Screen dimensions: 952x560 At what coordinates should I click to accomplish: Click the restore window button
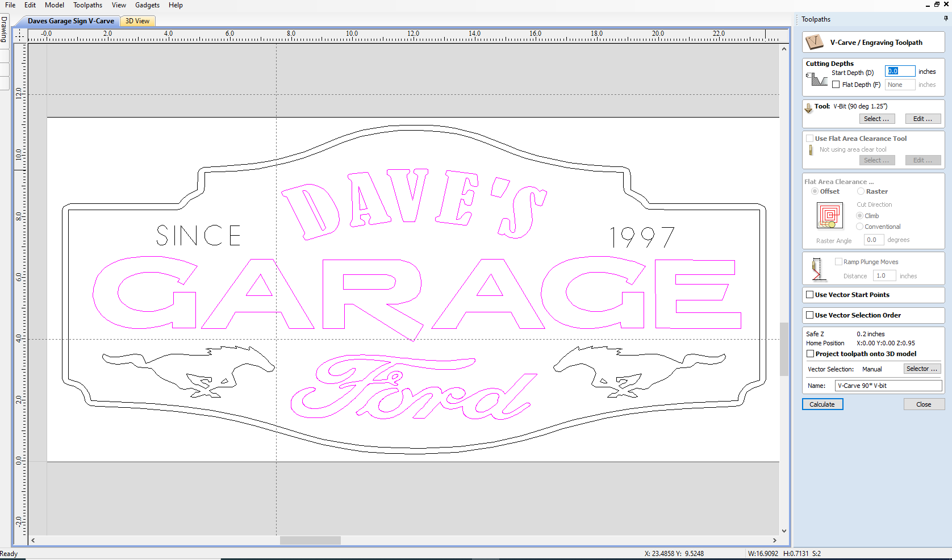[x=937, y=4]
